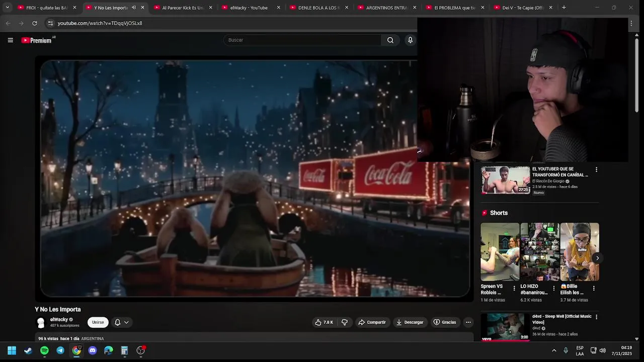Click the Compartir share button
The height and width of the screenshot is (362, 644).
tap(372, 322)
